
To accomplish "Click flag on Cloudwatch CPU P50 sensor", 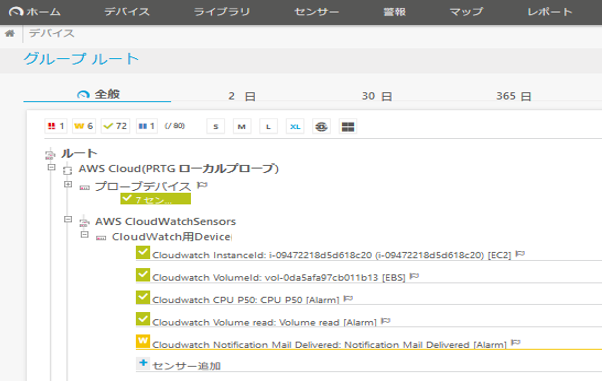I will pos(348,298).
